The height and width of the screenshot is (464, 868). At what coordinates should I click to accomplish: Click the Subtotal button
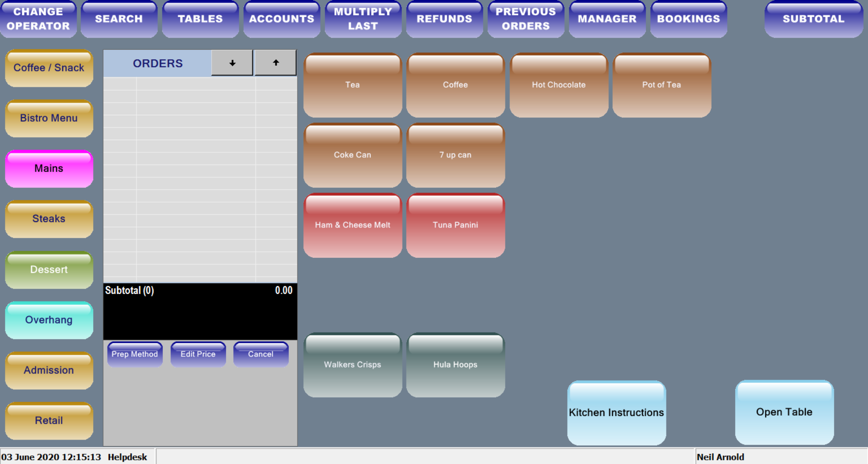[x=813, y=19]
